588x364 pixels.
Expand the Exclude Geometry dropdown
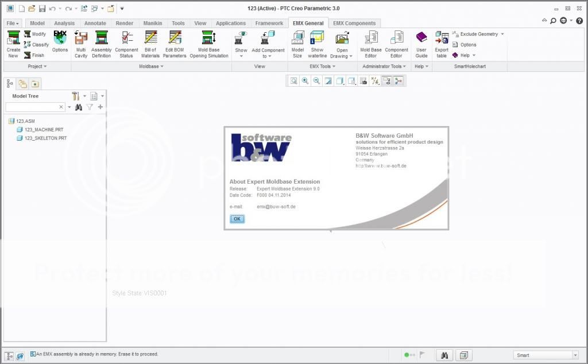(x=502, y=34)
